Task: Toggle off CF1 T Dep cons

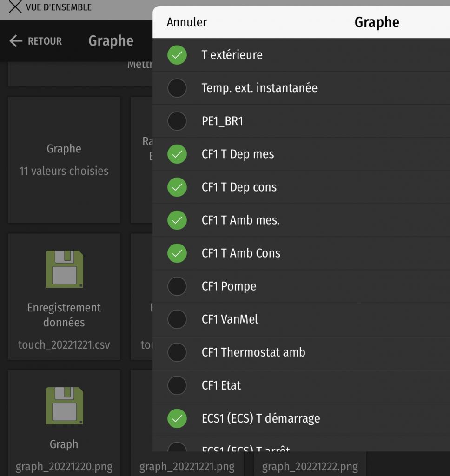Action: point(177,187)
